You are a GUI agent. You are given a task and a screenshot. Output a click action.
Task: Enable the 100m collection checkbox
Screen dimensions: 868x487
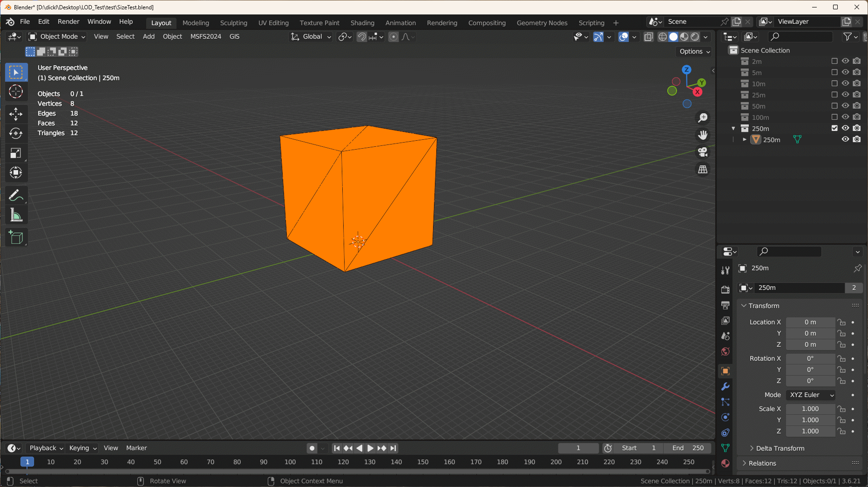(834, 117)
